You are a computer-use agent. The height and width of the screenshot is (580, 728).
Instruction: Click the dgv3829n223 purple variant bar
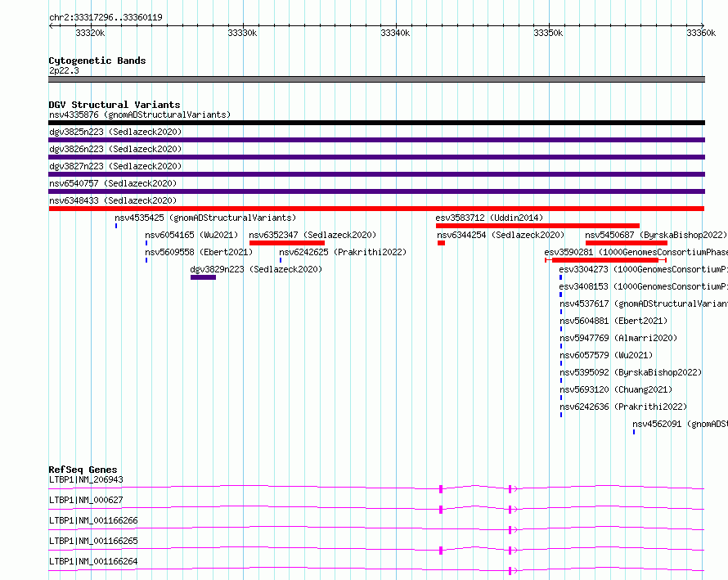tap(203, 277)
